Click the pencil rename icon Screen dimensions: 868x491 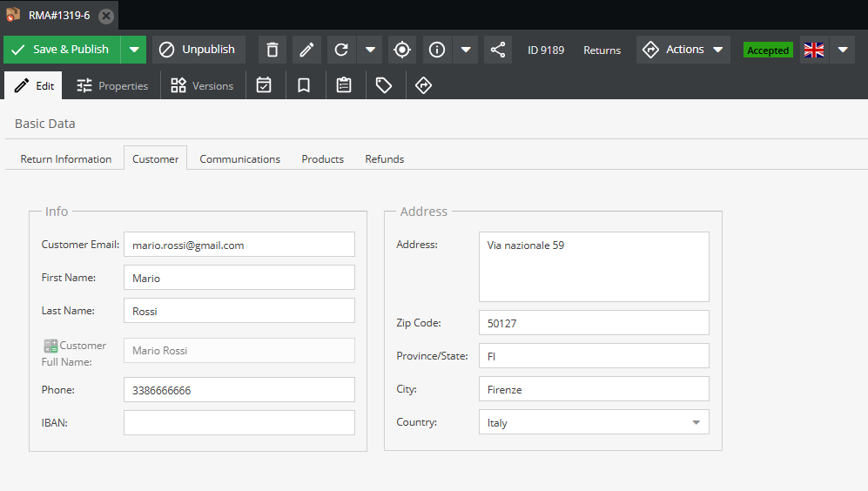point(306,50)
